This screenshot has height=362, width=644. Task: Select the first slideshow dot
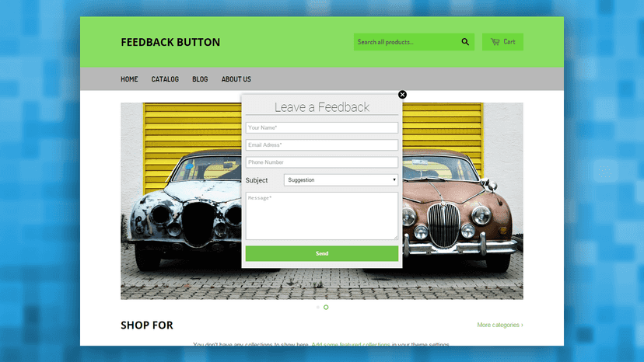point(318,307)
